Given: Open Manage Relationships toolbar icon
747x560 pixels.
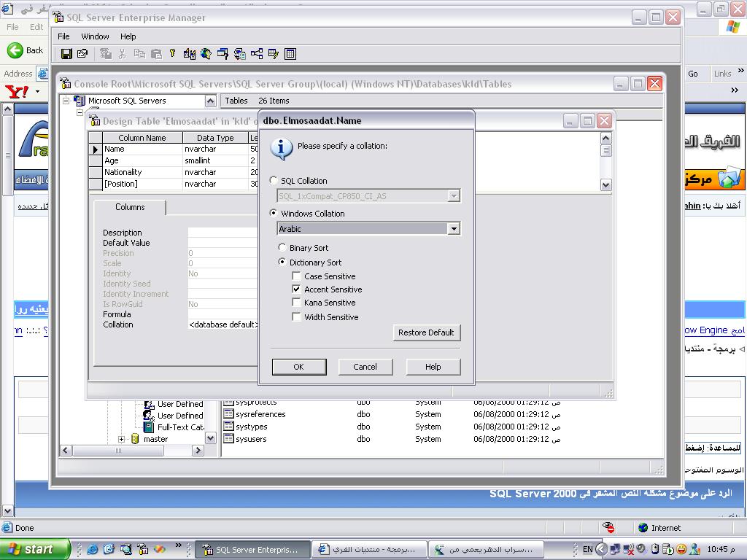Looking at the screenshot, I should click(257, 54).
